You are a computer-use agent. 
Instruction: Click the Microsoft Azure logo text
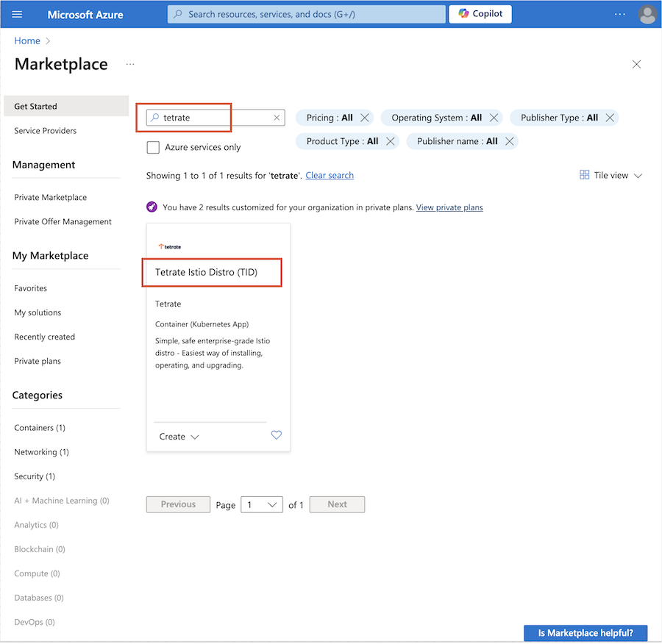point(85,15)
